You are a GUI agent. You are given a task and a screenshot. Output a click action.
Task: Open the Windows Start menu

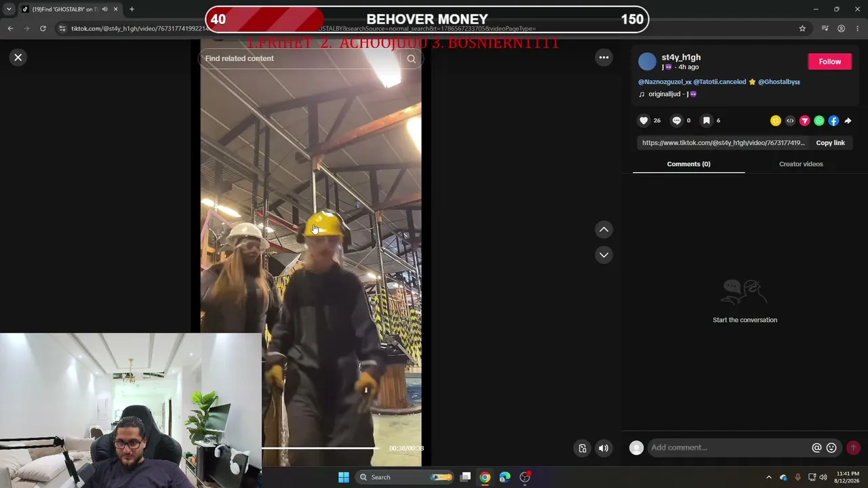tap(344, 477)
